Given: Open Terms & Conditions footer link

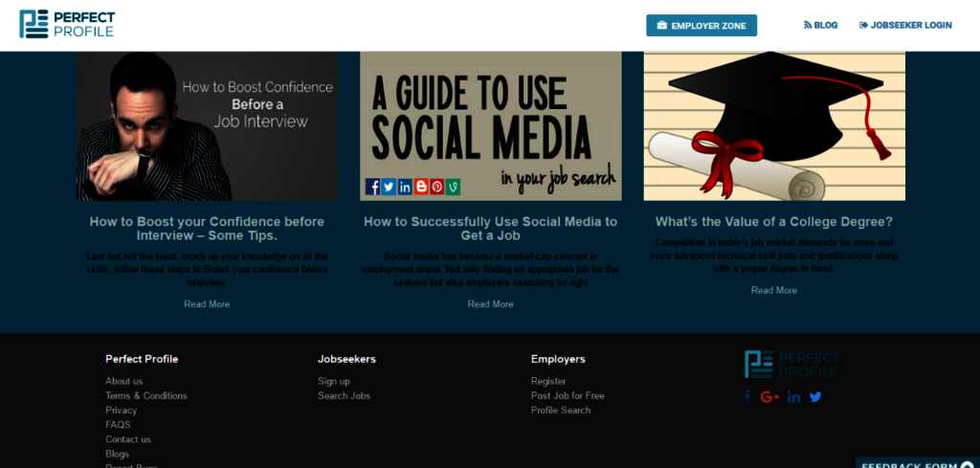Looking at the screenshot, I should (146, 395).
